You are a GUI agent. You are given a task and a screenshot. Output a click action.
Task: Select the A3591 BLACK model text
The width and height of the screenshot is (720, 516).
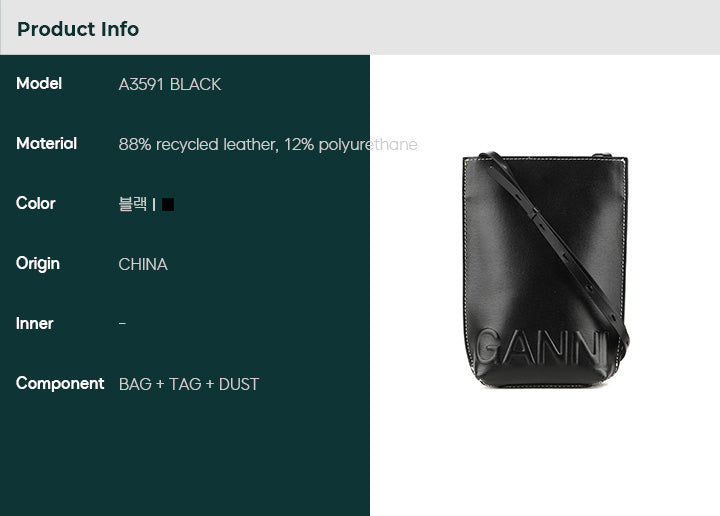coord(169,84)
